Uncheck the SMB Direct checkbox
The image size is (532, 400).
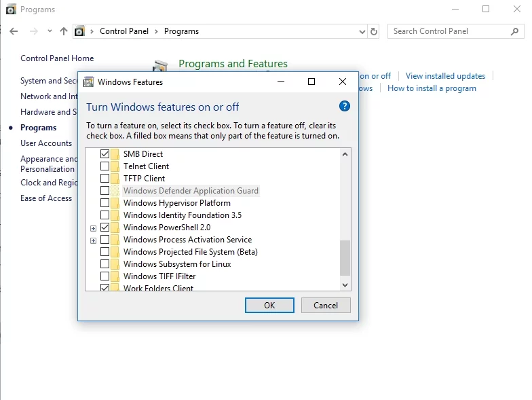[x=104, y=153]
